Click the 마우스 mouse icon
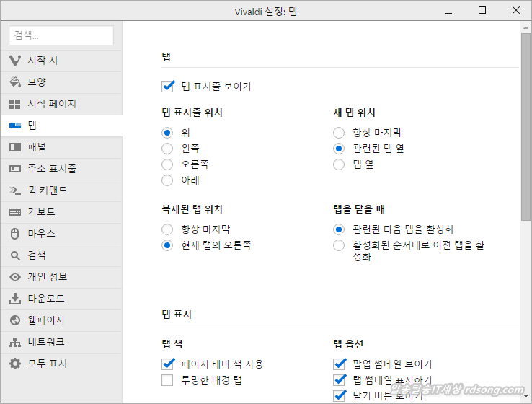Image resolution: width=532 pixels, height=404 pixels. (x=15, y=234)
